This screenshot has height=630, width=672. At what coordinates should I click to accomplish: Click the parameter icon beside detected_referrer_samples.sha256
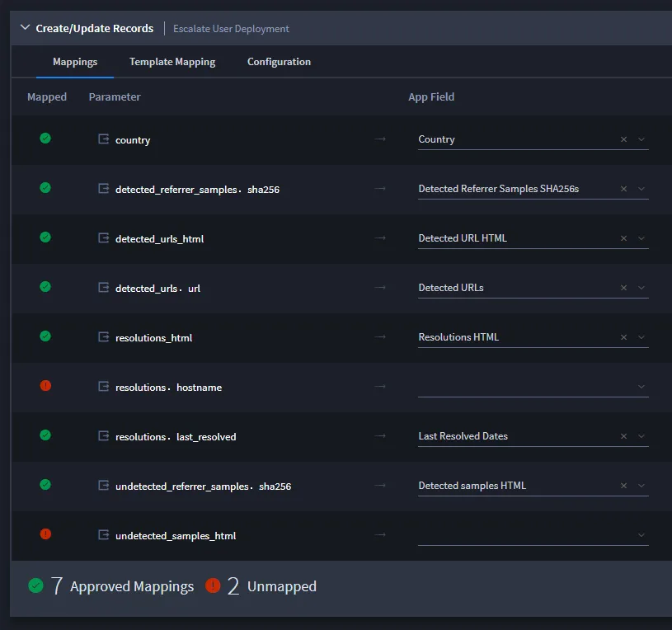[x=104, y=189]
